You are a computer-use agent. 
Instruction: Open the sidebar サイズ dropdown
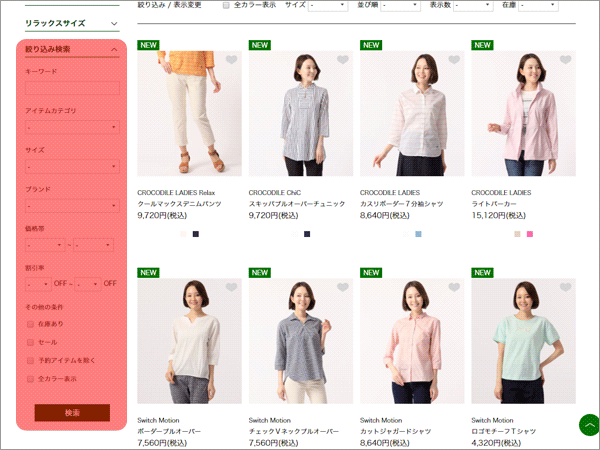pyautogui.click(x=72, y=166)
